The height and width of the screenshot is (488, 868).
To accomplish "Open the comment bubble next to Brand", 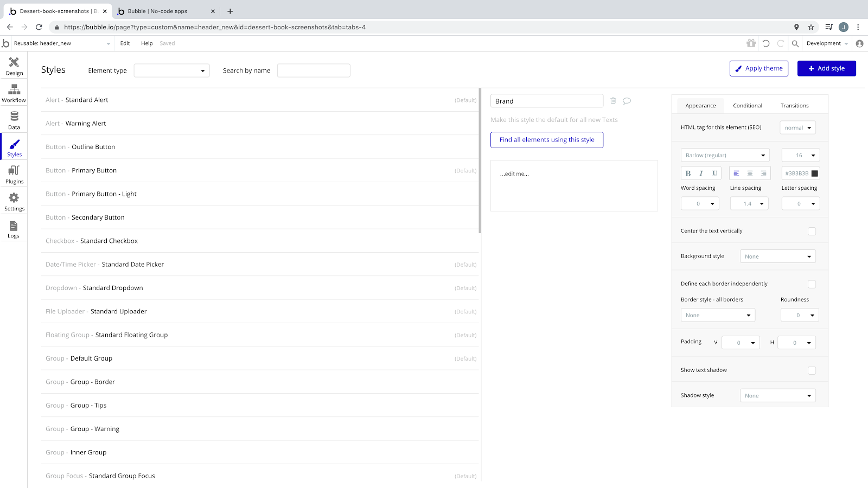I will 627,100.
